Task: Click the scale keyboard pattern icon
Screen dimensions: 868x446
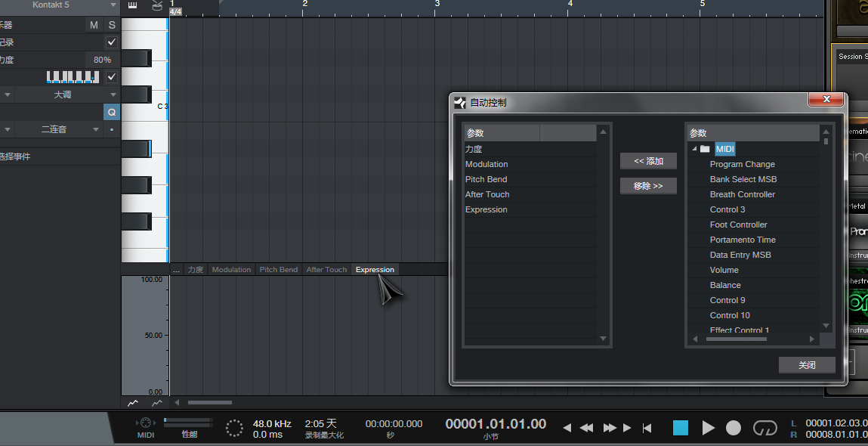Action: (x=73, y=77)
